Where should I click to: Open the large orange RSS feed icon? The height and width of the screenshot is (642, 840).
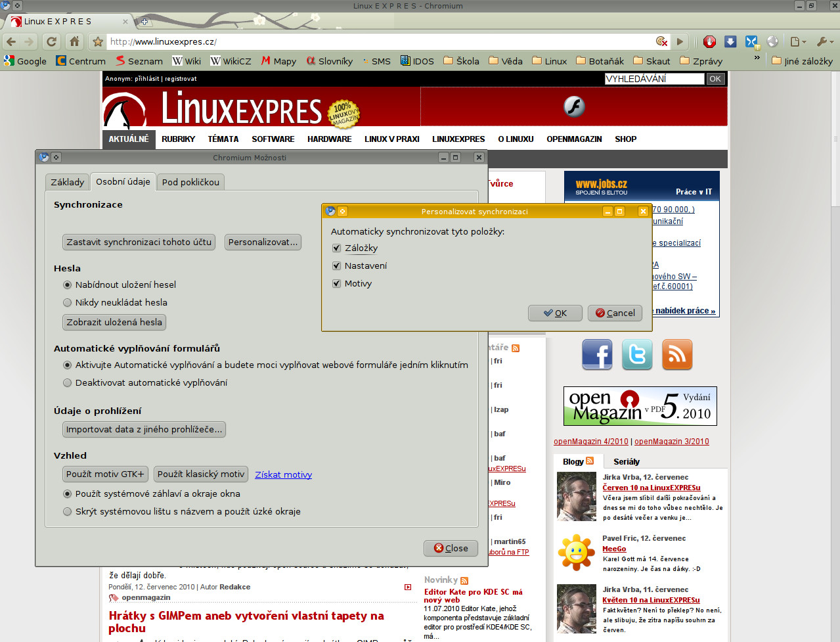[x=677, y=355]
